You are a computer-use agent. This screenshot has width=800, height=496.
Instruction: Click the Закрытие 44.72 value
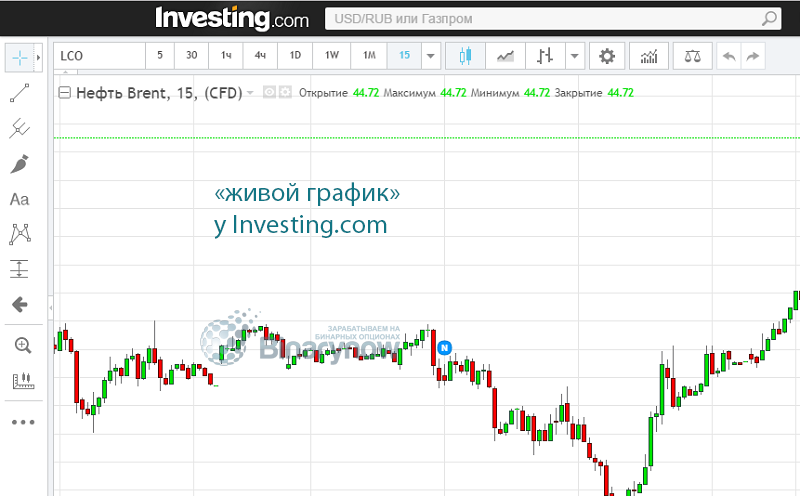click(620, 93)
